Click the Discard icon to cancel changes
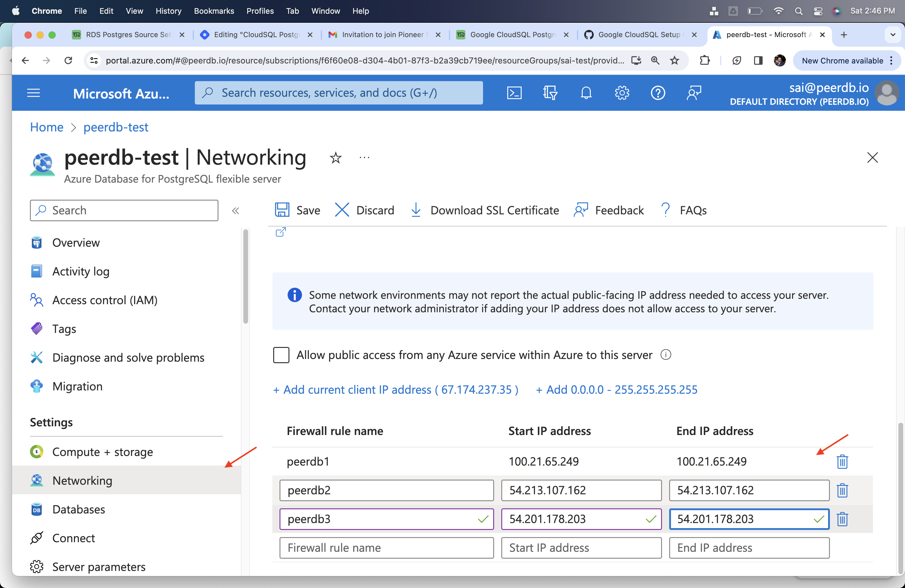905x588 pixels. pyautogui.click(x=342, y=210)
